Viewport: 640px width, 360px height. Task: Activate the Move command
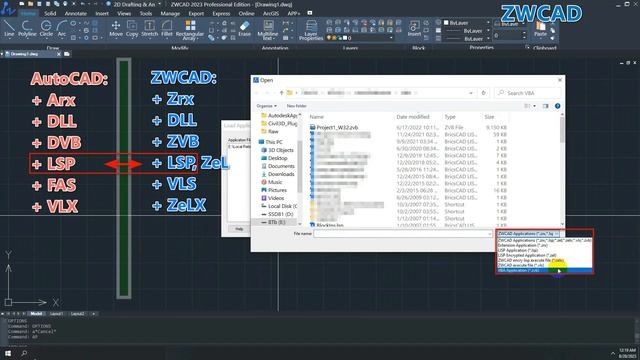116,29
